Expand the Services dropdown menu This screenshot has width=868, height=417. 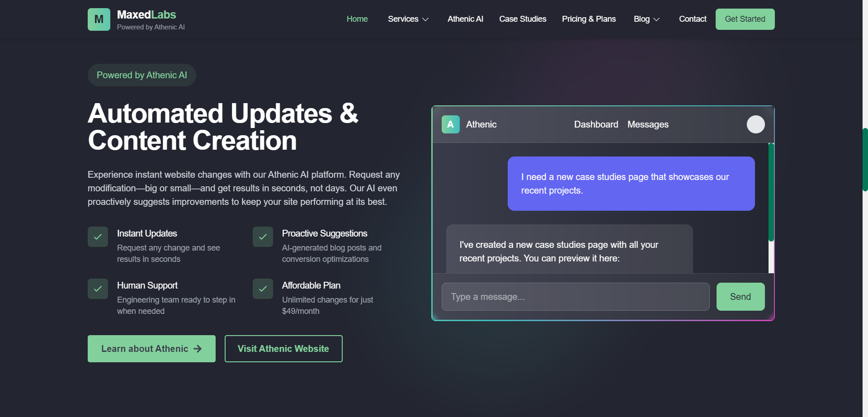[408, 19]
